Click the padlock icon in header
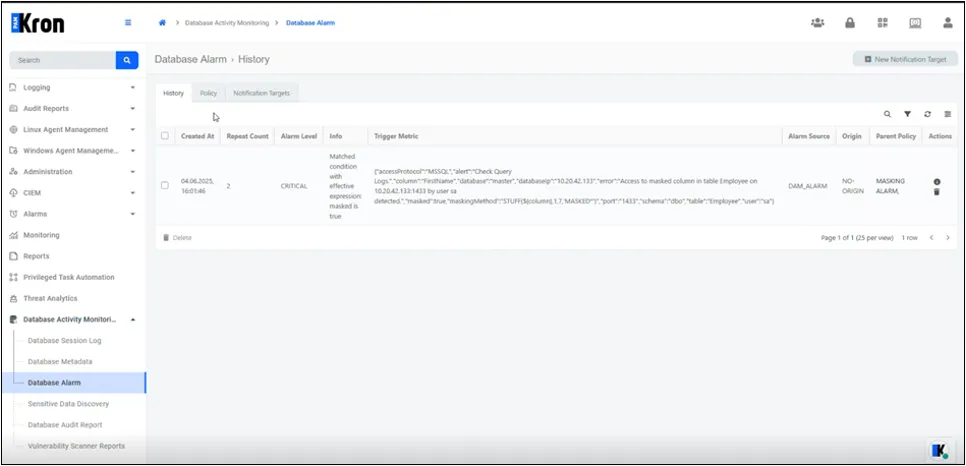Screen dimensions: 966x466 pyautogui.click(x=850, y=23)
